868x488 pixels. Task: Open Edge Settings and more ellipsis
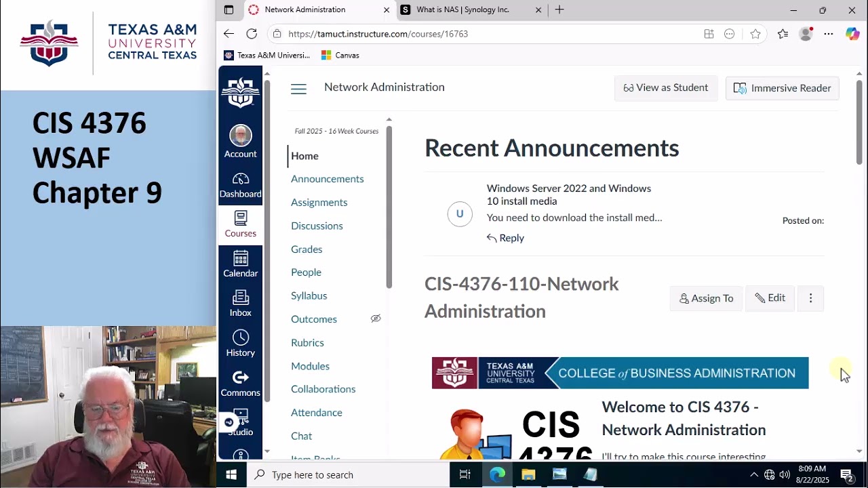click(x=829, y=34)
